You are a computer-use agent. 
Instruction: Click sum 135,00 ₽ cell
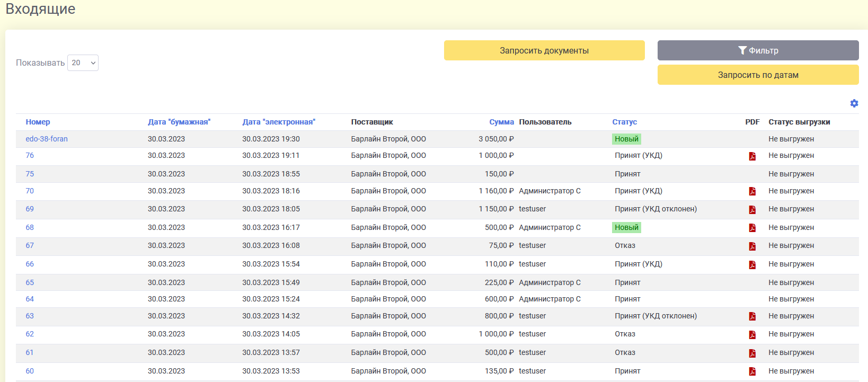(x=499, y=371)
